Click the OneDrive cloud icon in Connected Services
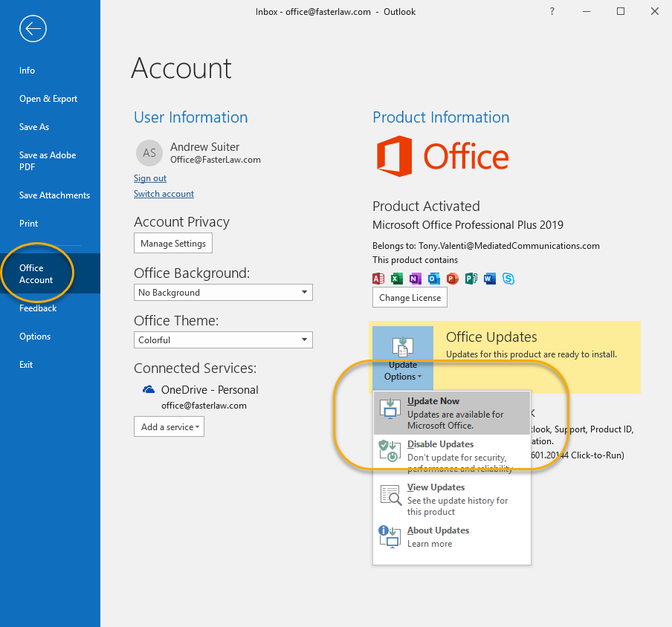 148,389
